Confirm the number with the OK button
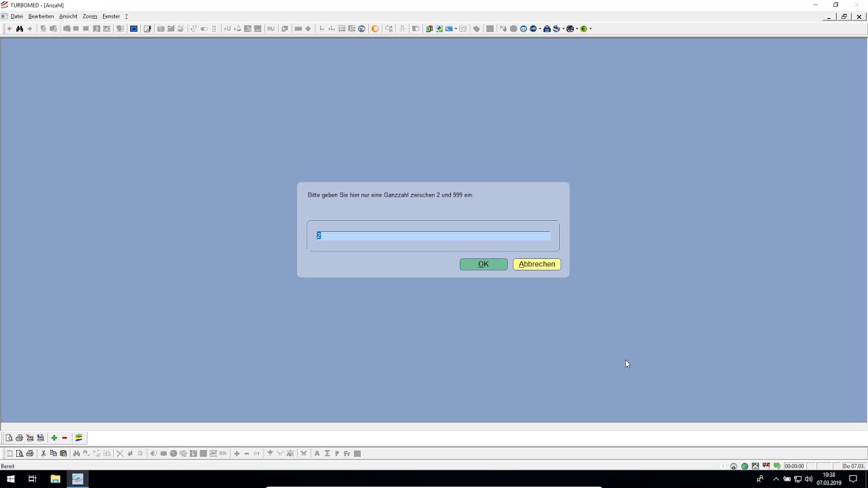 pos(484,264)
